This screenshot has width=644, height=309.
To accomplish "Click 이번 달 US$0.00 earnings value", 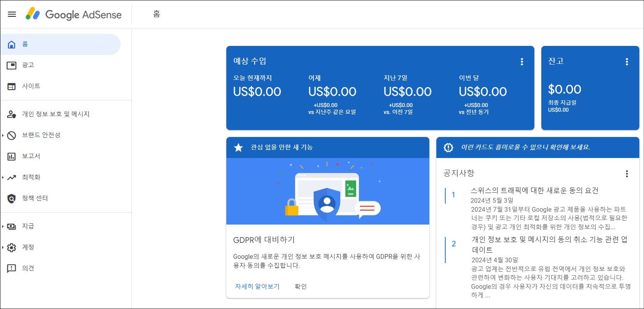I will (x=483, y=92).
